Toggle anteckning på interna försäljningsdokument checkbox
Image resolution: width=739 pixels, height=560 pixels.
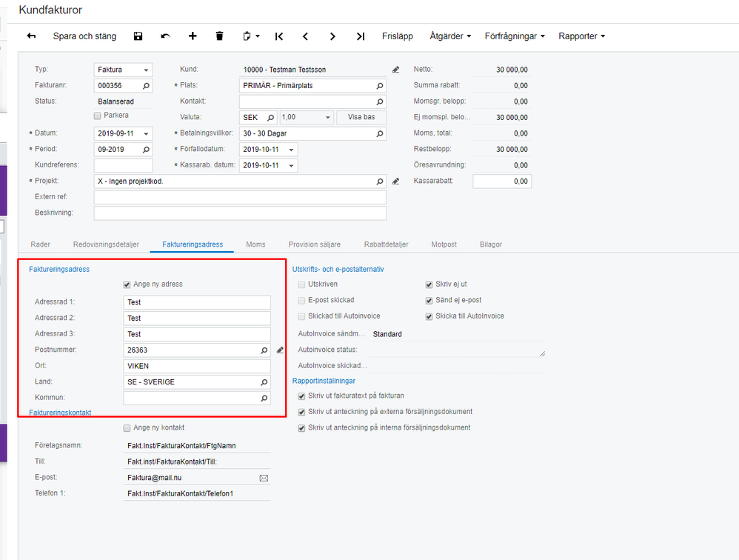pyautogui.click(x=301, y=428)
